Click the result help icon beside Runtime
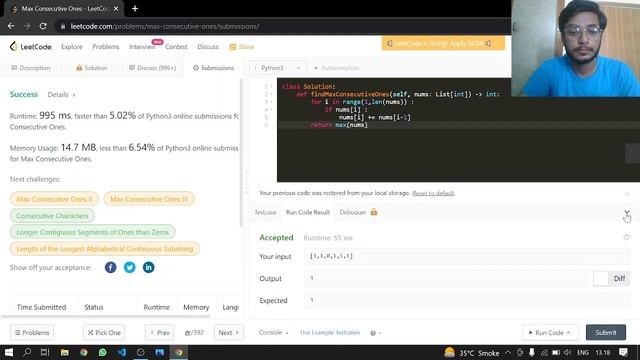The image size is (640, 360). [627, 237]
